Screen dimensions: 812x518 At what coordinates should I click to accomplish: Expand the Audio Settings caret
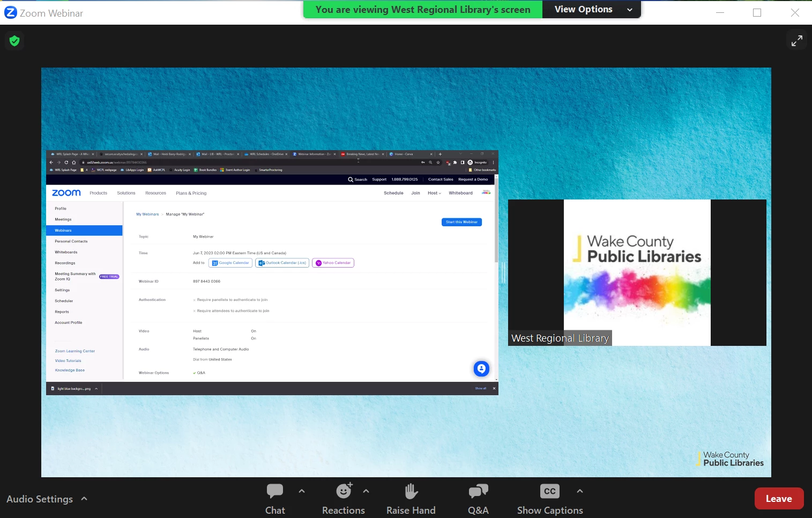[84, 498]
